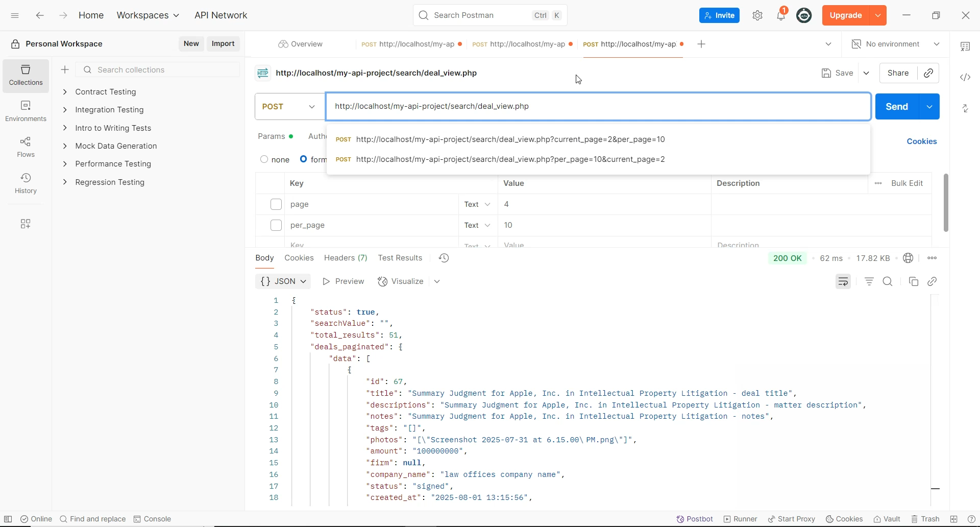
Task: Open Flows in the sidebar
Action: (26, 147)
